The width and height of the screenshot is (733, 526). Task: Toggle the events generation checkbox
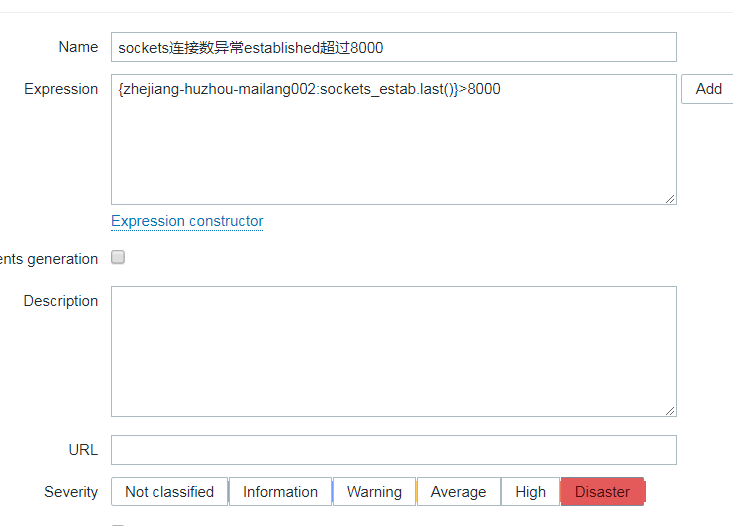click(x=118, y=257)
